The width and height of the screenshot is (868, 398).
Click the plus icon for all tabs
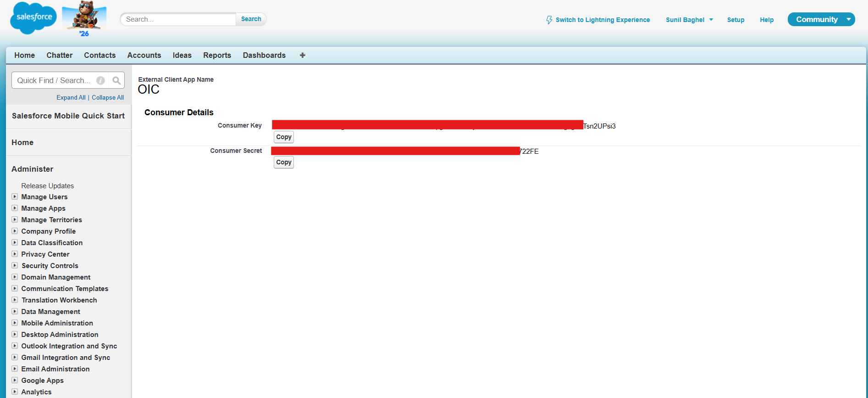pos(303,55)
